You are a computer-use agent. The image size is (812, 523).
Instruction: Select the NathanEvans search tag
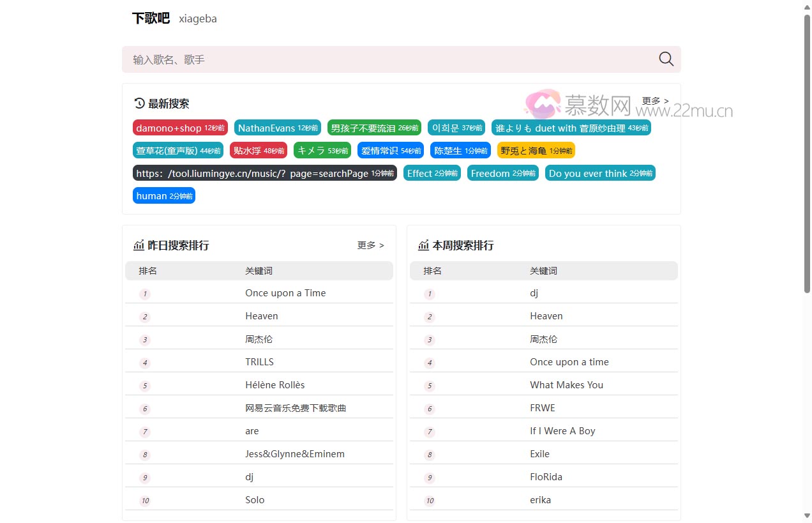(x=277, y=128)
